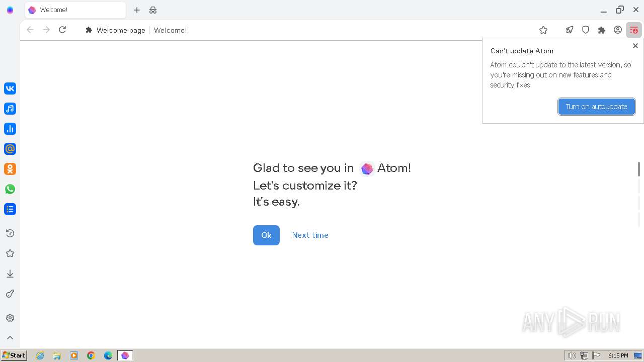Collapse the sidebar with chevron arrow
Image resolution: width=644 pixels, height=362 pixels.
click(x=10, y=338)
